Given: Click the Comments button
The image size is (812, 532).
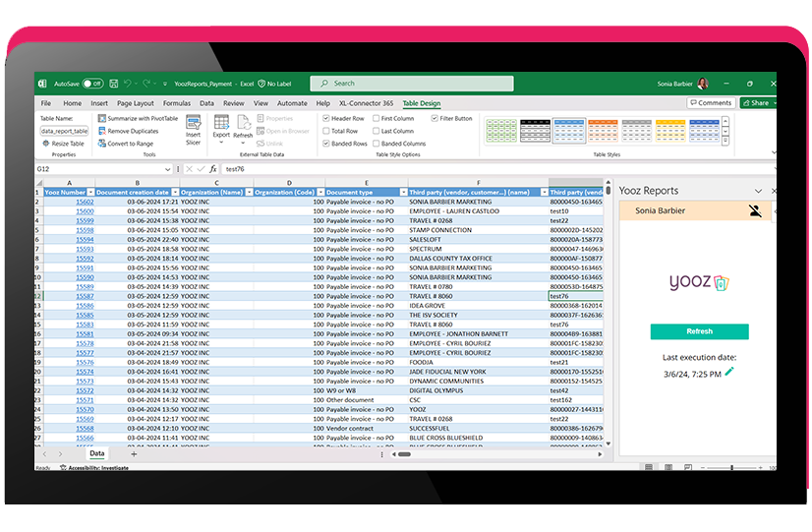Looking at the screenshot, I should click(x=711, y=103).
